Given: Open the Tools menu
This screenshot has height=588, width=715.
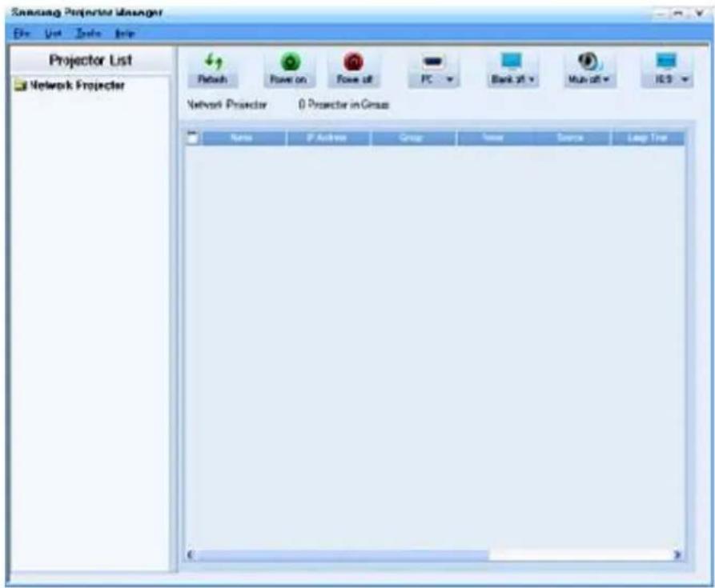Looking at the screenshot, I should (x=88, y=34).
